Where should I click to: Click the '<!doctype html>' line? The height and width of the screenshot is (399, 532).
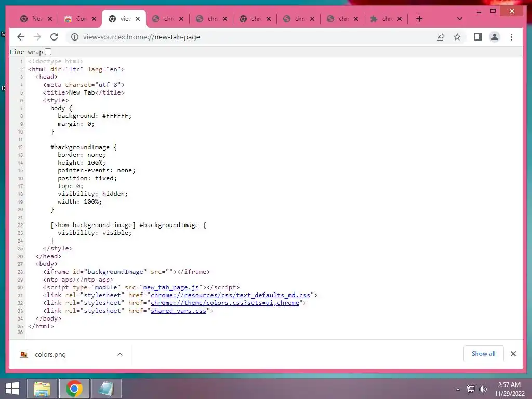click(x=56, y=61)
